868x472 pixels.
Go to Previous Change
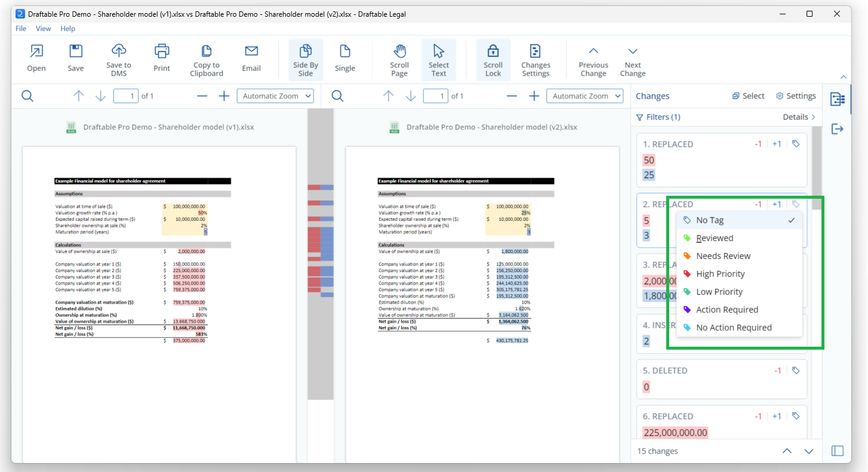(593, 60)
